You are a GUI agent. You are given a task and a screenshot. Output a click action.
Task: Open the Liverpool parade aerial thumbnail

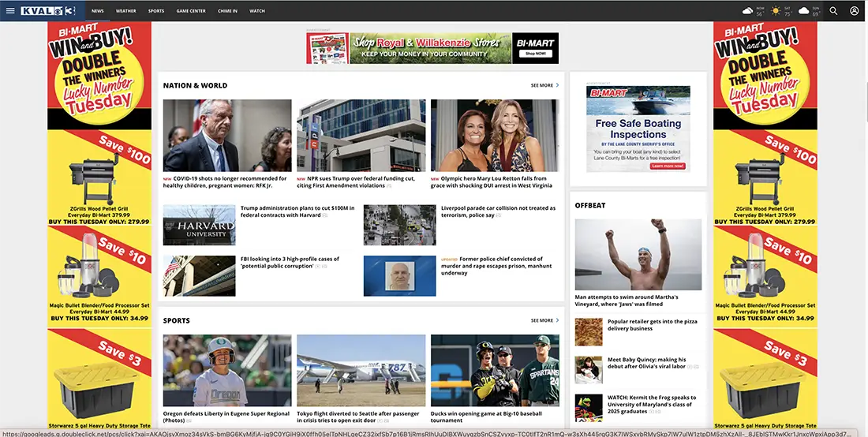[400, 225]
